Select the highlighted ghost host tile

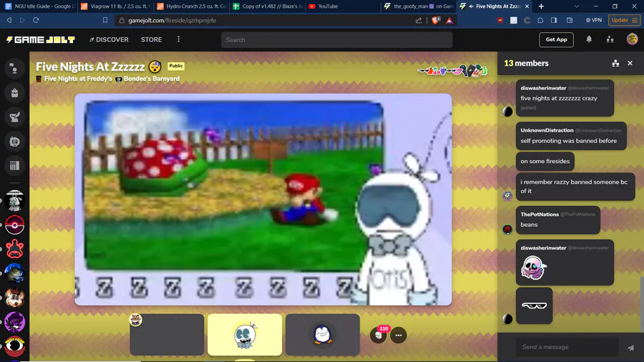click(245, 335)
